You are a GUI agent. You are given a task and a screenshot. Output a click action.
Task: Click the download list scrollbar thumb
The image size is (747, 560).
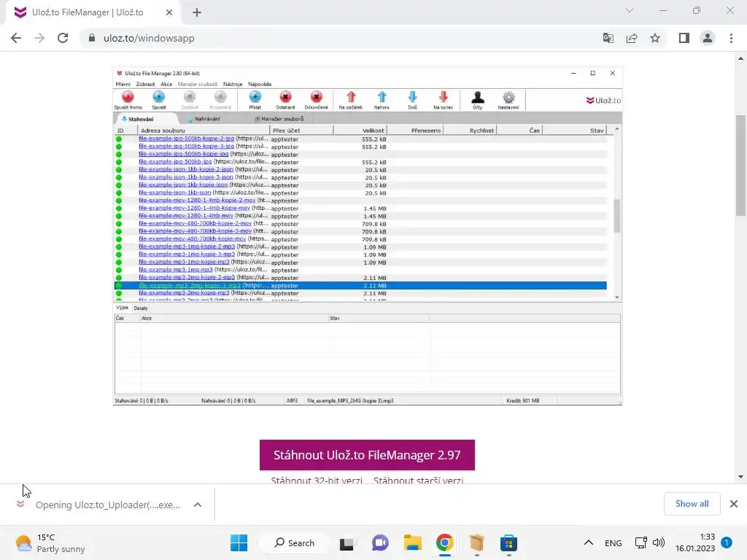tap(616, 216)
